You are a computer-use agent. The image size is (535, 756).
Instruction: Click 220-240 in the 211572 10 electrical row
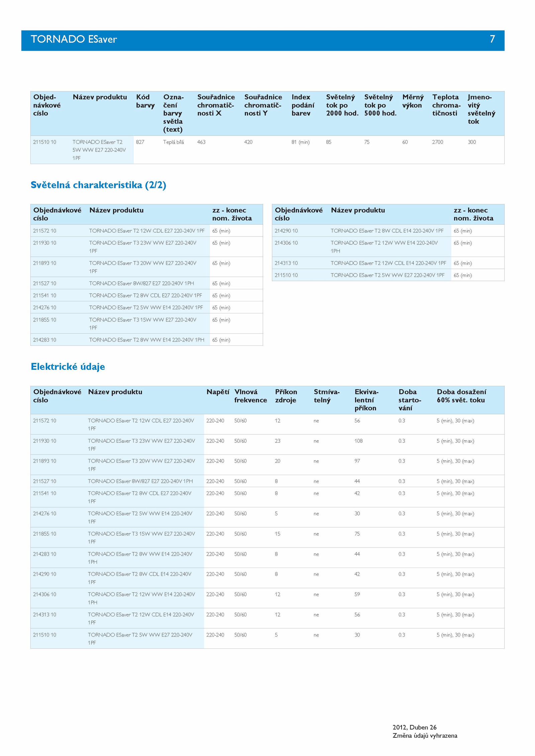[x=215, y=421]
